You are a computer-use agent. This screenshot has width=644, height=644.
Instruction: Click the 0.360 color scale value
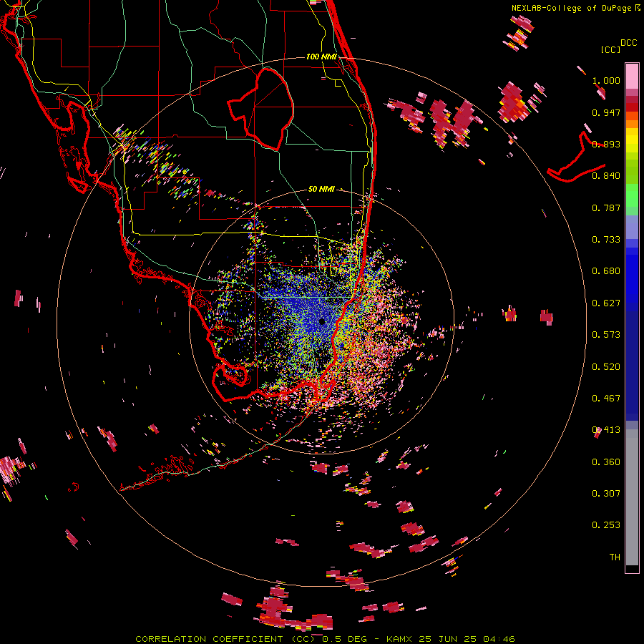[x=606, y=462]
